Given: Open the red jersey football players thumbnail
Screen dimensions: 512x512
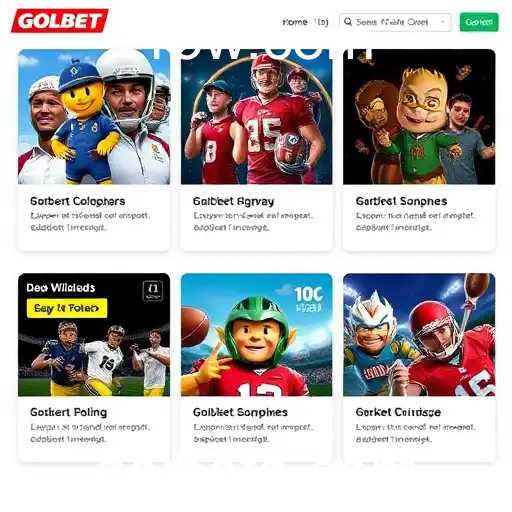Looking at the screenshot, I should point(256,117).
